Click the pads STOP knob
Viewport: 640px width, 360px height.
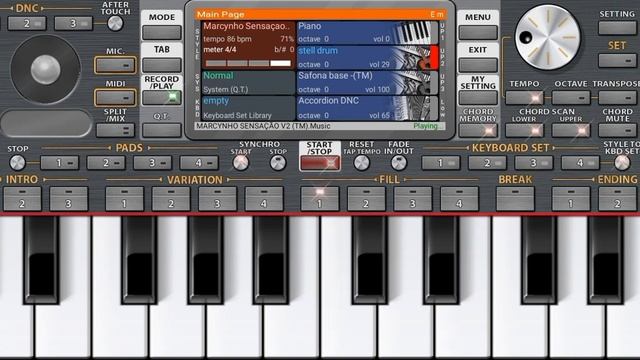pyautogui.click(x=17, y=163)
